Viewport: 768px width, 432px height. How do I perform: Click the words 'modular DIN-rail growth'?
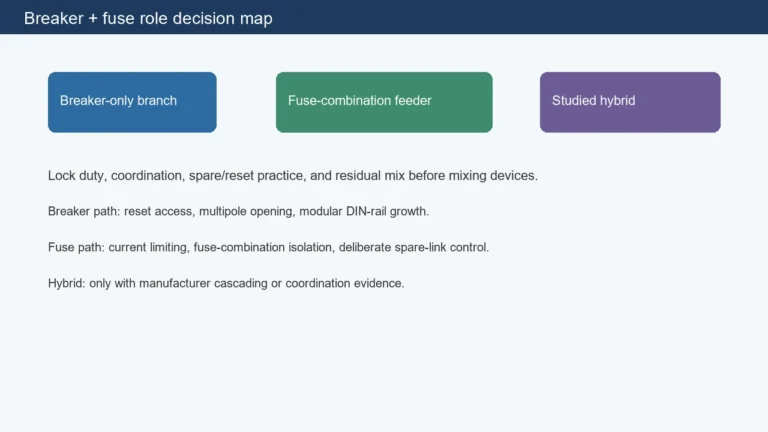click(363, 211)
